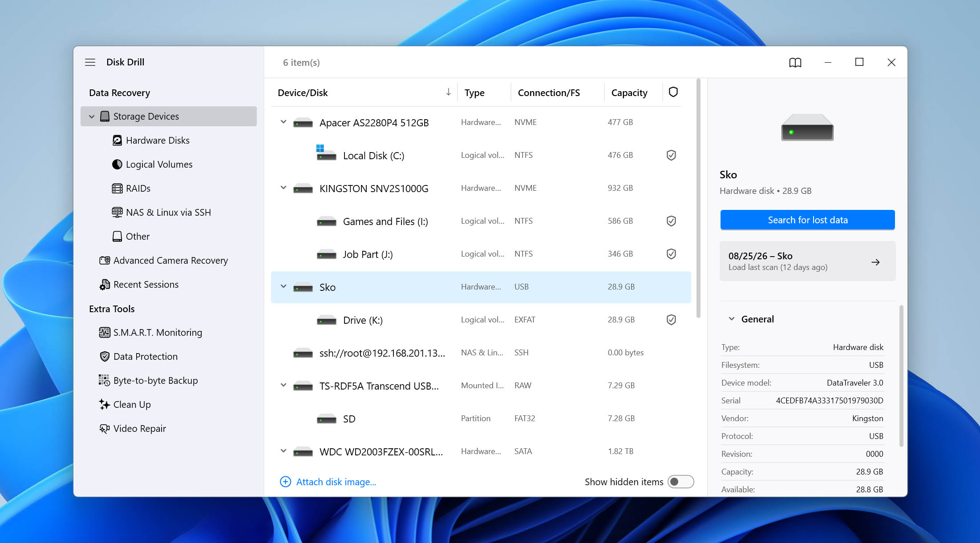Viewport: 980px width, 543px height.
Task: Click the Other devices icon
Action: click(117, 236)
